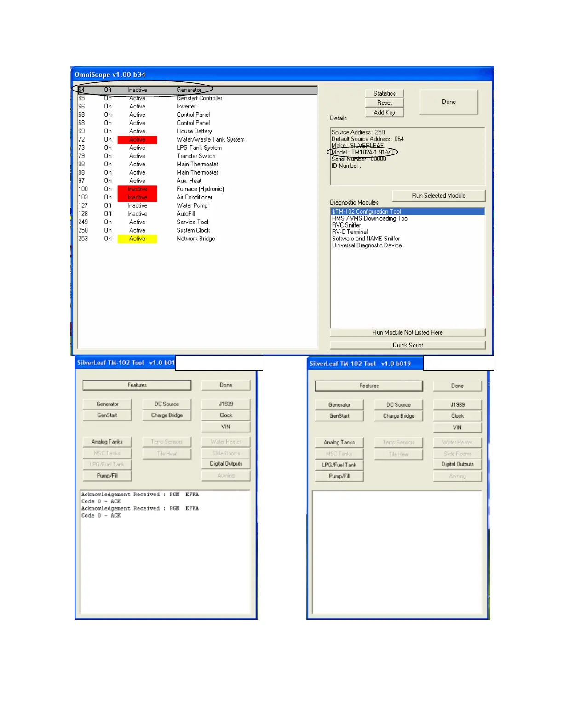Click DC Source in right TM-102 b019 window
Viewport: 563px width, 728px height.
[x=398, y=405]
